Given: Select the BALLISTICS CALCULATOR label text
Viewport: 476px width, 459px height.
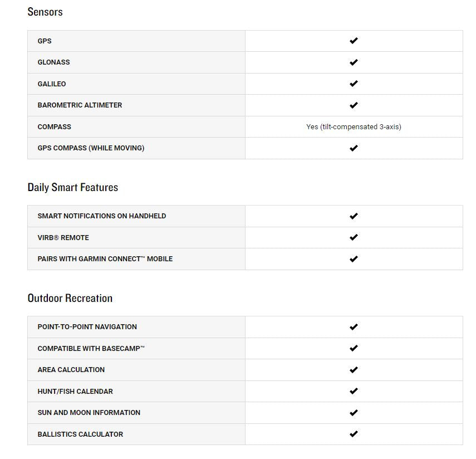Looking at the screenshot, I should (80, 434).
